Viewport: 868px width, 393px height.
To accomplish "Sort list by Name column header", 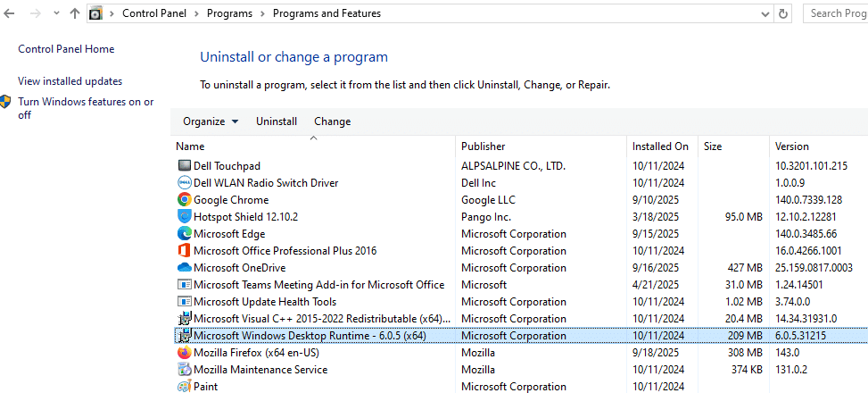I will pos(313,146).
